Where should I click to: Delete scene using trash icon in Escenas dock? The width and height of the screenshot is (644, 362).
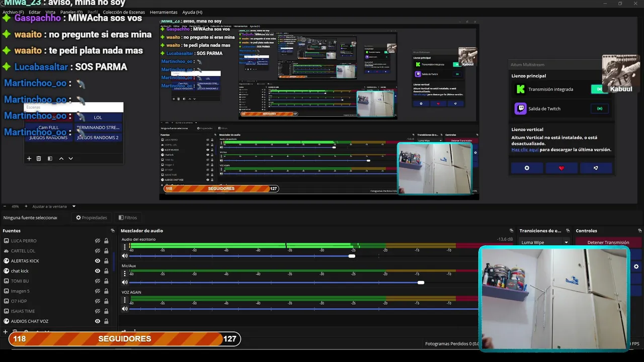[39, 158]
